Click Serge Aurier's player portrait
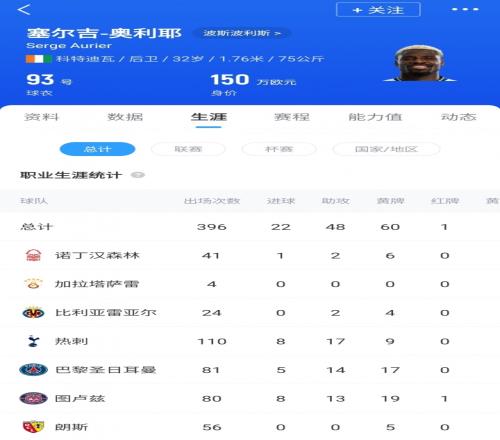The height and width of the screenshot is (440, 500). (x=420, y=63)
